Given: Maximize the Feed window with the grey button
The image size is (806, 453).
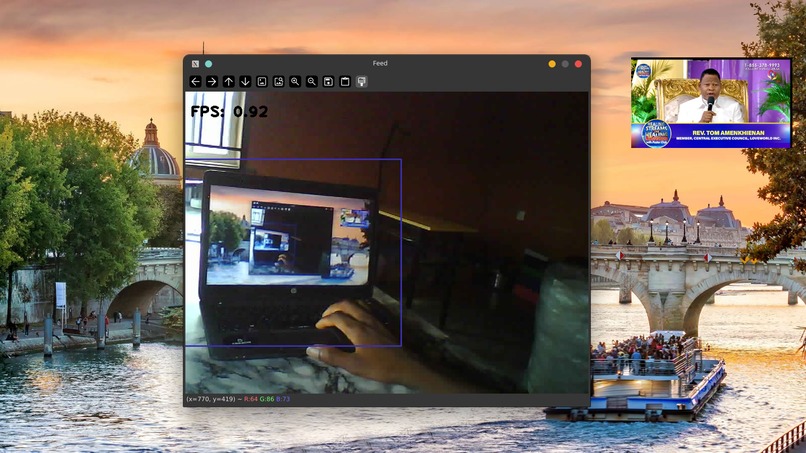Looking at the screenshot, I should [565, 64].
